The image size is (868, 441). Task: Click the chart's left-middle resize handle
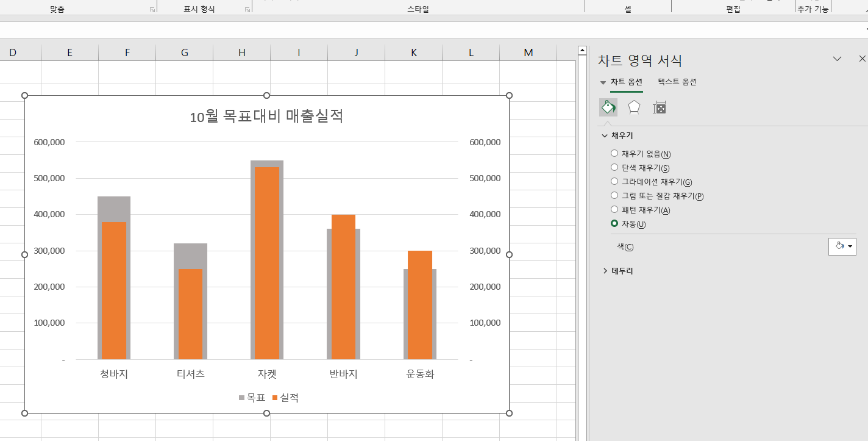(24, 254)
